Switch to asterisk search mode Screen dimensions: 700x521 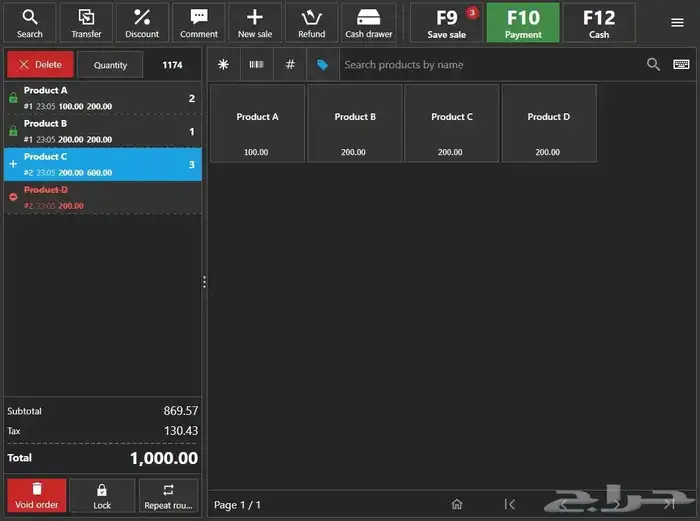click(223, 64)
